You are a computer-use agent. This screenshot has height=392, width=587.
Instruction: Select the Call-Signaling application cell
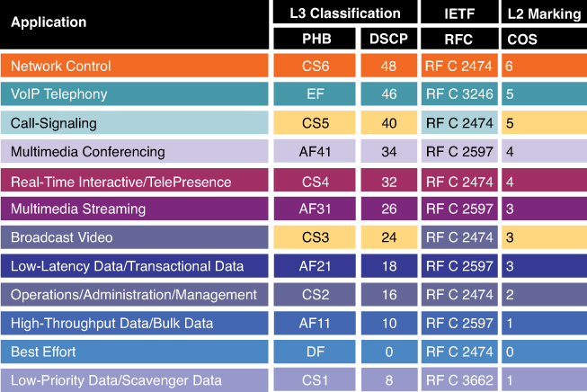(x=54, y=122)
